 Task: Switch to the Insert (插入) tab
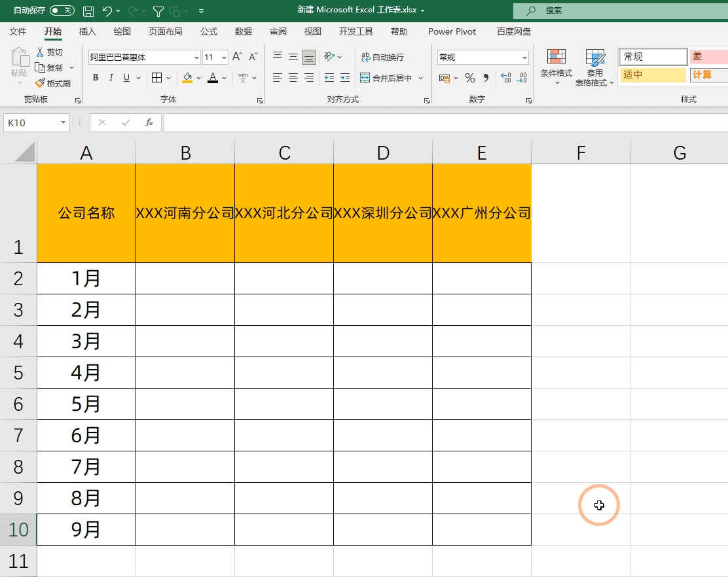tap(87, 31)
